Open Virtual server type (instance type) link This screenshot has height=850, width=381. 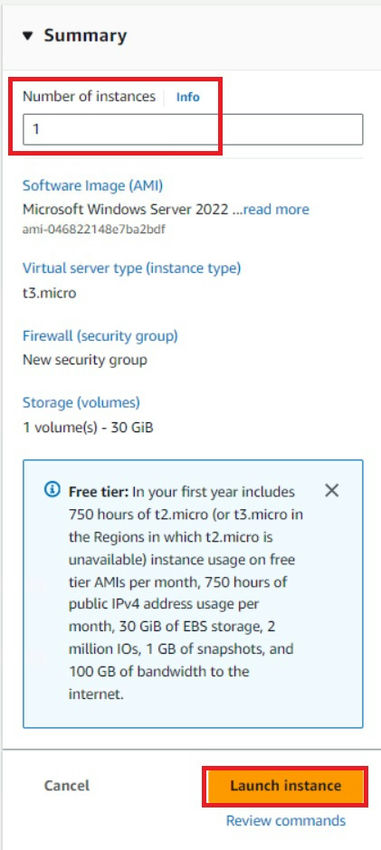[132, 268]
